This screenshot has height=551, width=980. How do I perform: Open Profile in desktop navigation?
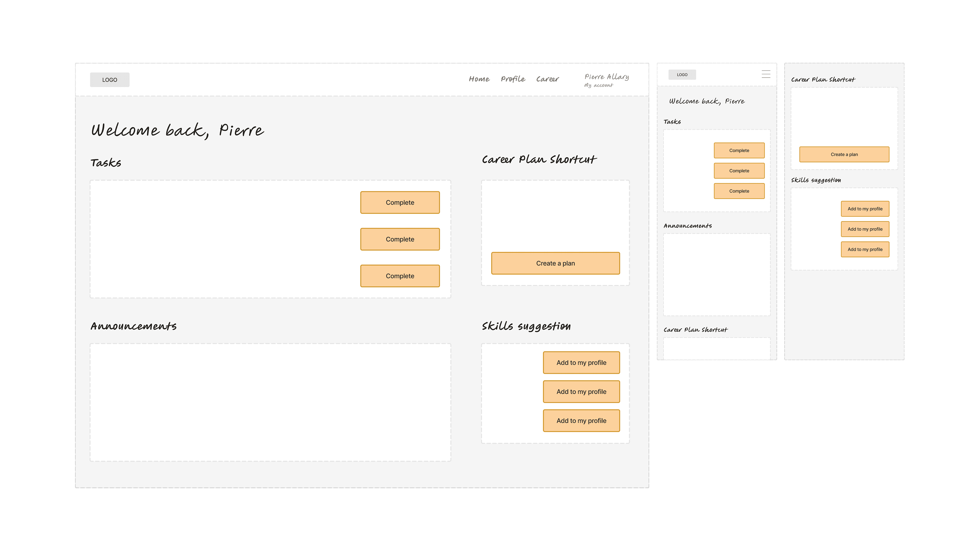tap(513, 79)
